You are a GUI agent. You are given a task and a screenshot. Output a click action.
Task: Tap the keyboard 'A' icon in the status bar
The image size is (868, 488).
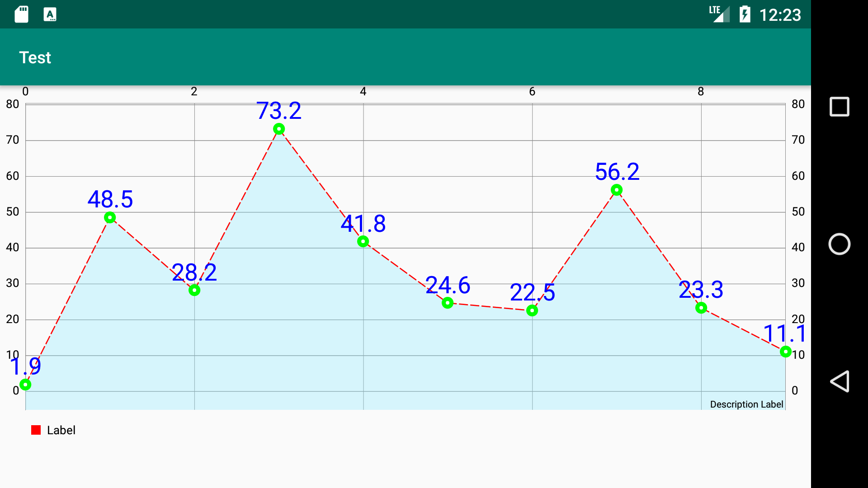50,14
